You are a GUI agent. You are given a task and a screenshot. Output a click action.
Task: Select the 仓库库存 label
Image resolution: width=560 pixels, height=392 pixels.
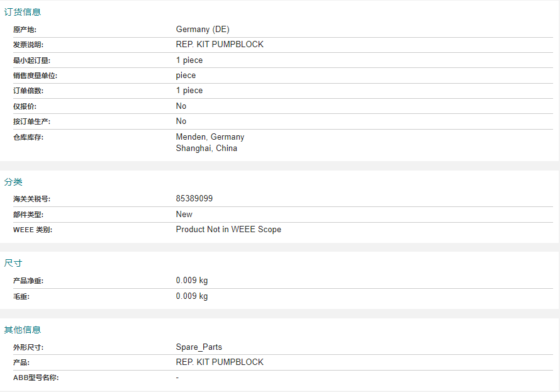pos(28,137)
